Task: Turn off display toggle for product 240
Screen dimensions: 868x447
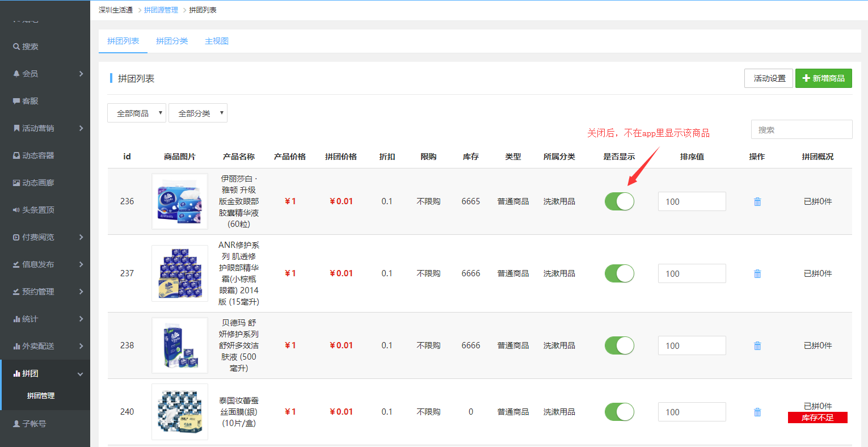Action: point(619,412)
